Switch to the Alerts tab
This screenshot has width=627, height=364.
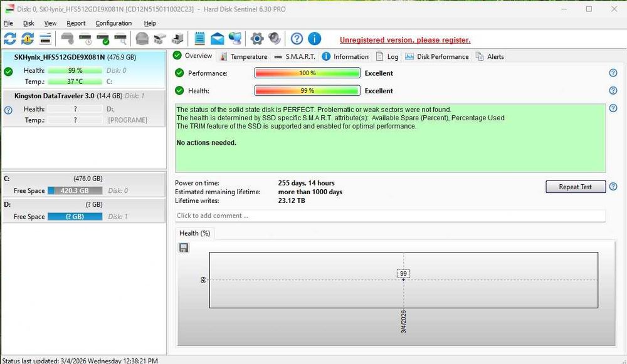click(490, 57)
